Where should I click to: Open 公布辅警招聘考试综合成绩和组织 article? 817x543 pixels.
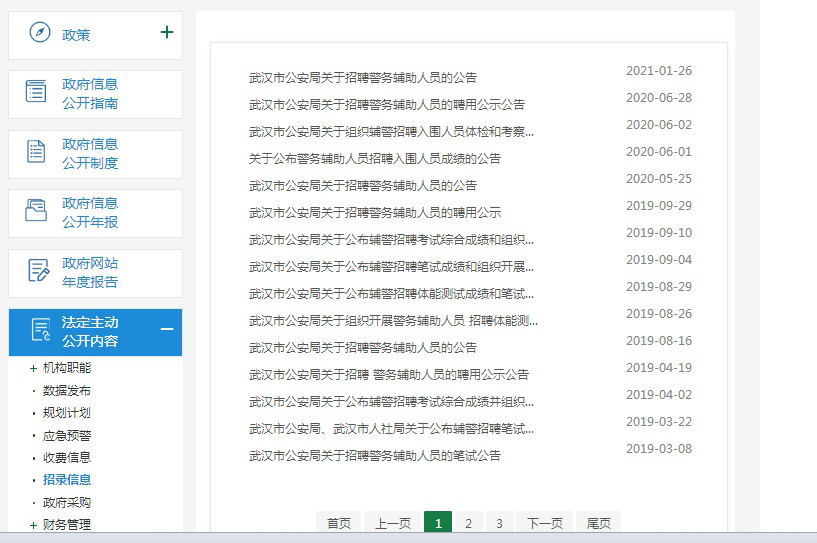391,240
